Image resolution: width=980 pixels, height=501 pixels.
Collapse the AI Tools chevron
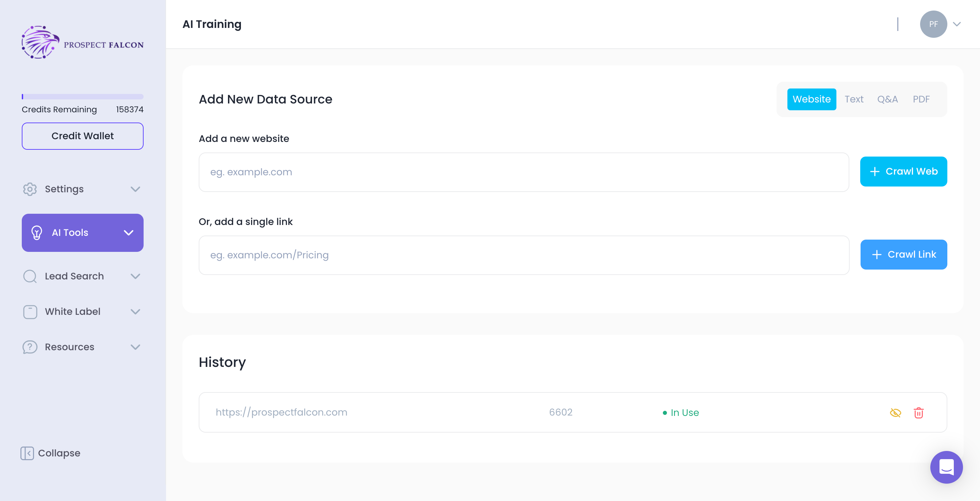coord(129,232)
